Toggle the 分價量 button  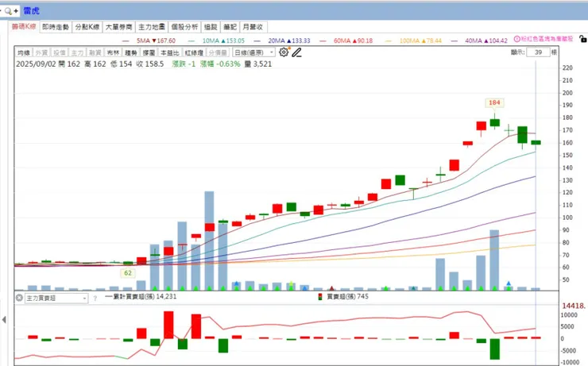pos(218,52)
